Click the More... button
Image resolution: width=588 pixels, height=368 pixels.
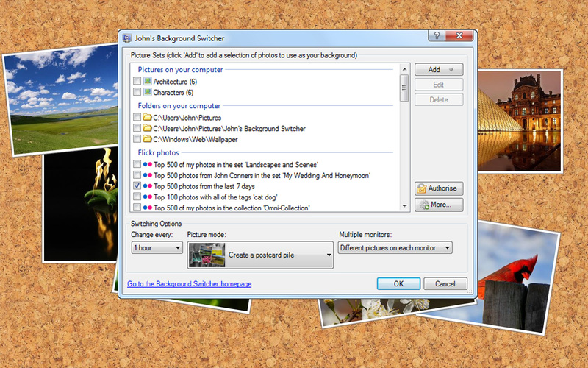click(439, 205)
